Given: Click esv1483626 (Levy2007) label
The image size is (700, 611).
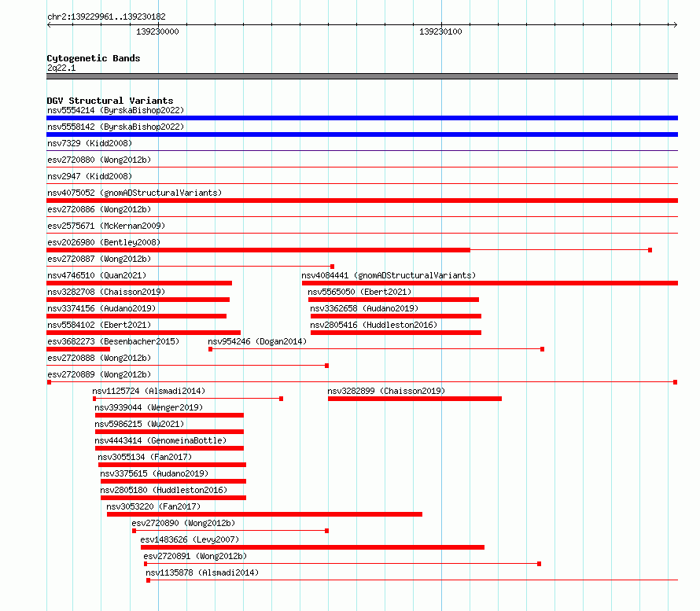Looking at the screenshot, I should (190, 539).
